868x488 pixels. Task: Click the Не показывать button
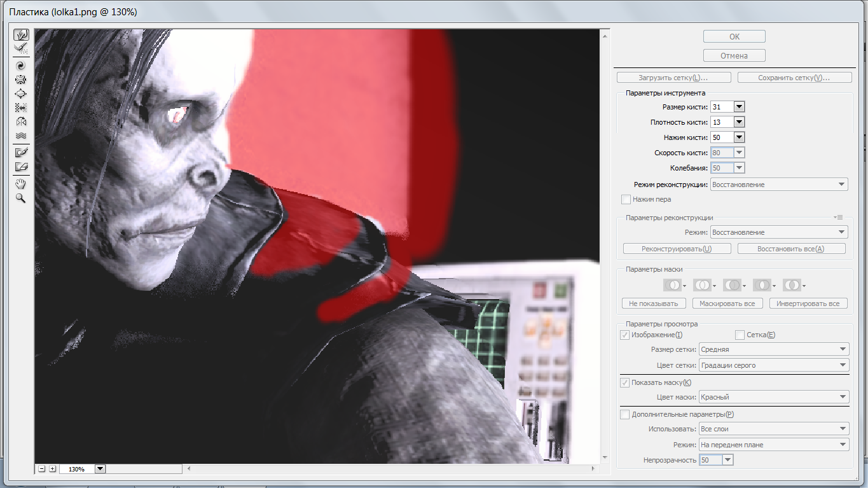click(654, 303)
